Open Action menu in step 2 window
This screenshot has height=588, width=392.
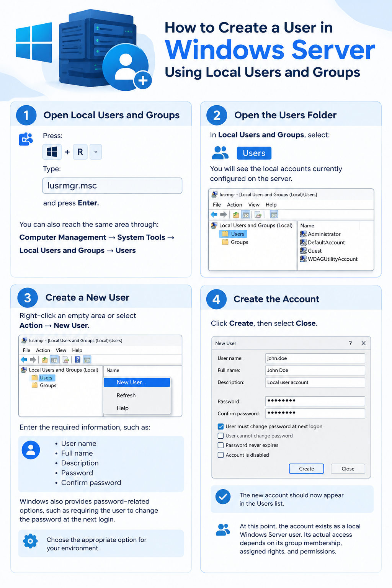pyautogui.click(x=235, y=205)
